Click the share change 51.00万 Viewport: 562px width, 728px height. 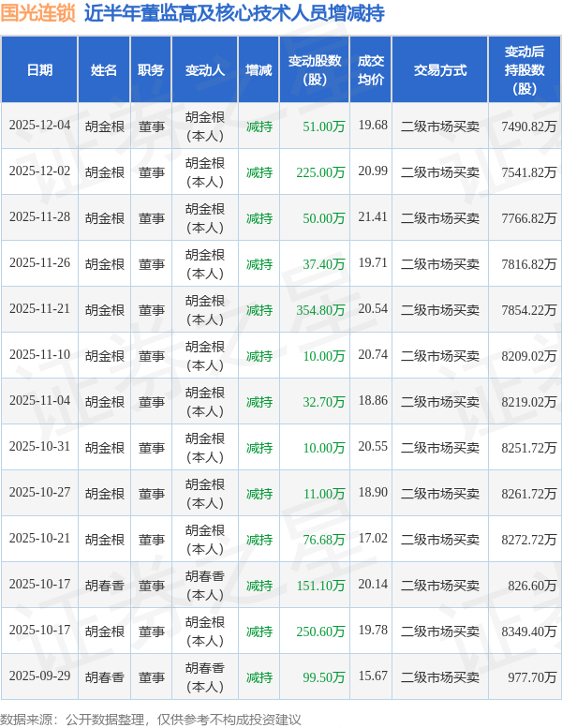324,126
